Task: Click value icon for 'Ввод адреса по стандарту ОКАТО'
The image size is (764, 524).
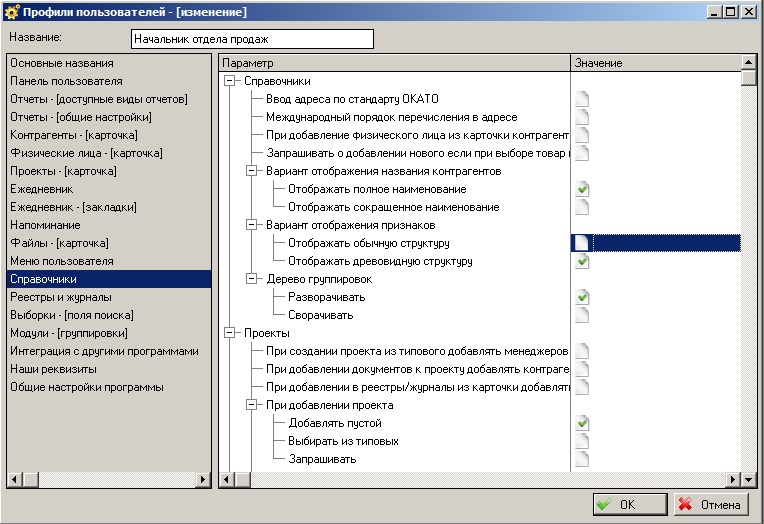Action: click(582, 99)
